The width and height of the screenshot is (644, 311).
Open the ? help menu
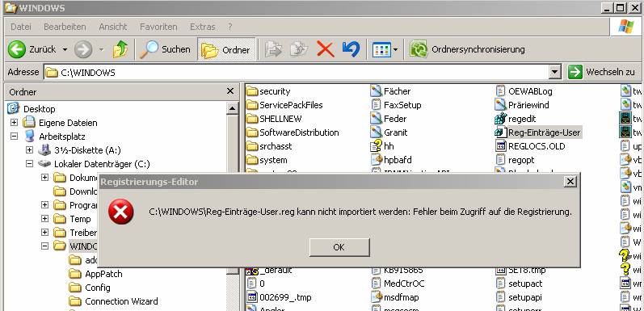coord(230,27)
